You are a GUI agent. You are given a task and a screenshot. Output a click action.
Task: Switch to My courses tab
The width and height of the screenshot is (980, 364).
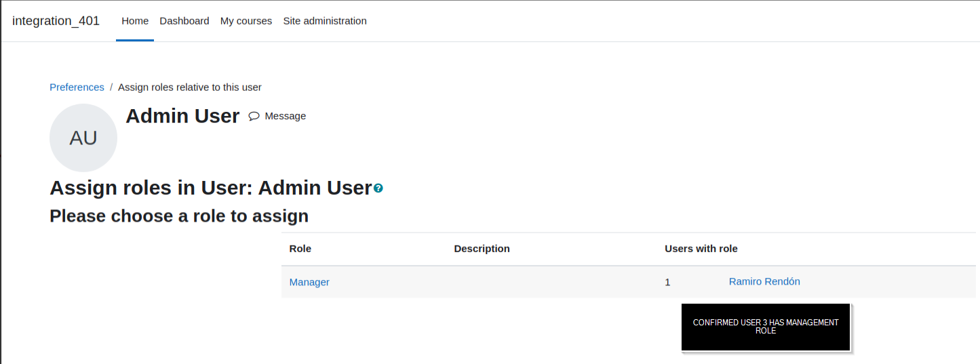(x=246, y=21)
